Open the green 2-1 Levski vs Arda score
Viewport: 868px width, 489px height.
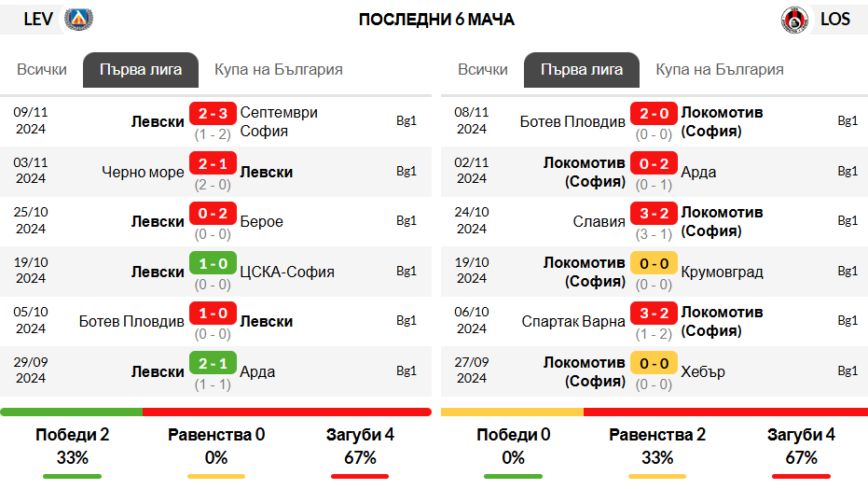(x=213, y=363)
